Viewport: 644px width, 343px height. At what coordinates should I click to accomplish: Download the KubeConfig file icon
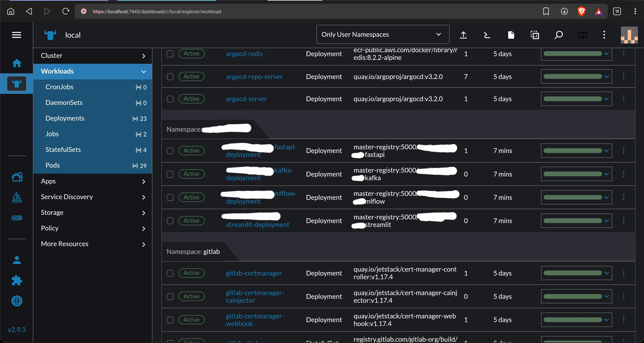pos(511,35)
